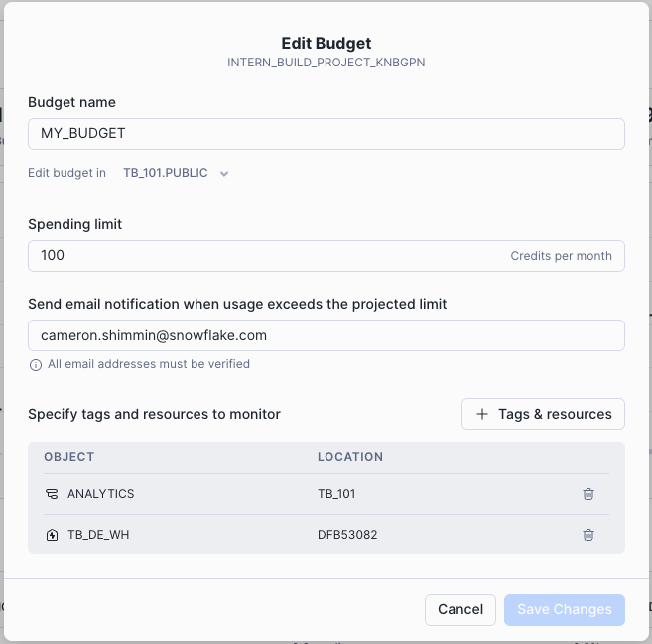Click the warehouse icon beside TB_DE_WH
This screenshot has width=652, height=644.
click(52, 535)
